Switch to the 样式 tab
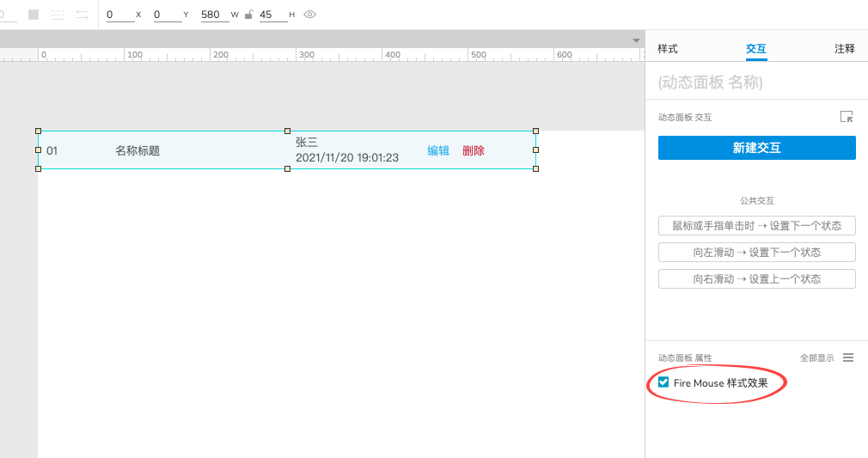This screenshot has height=458, width=868. pyautogui.click(x=668, y=49)
